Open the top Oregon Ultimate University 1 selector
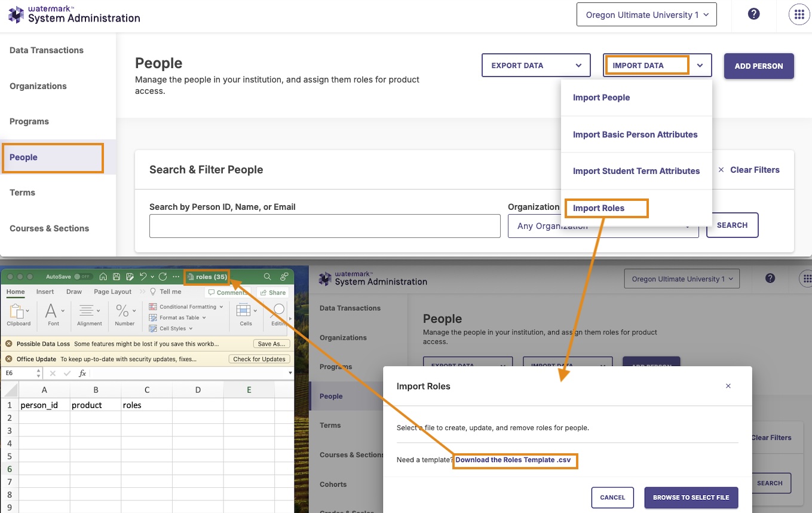This screenshot has height=513, width=812. coord(646,15)
